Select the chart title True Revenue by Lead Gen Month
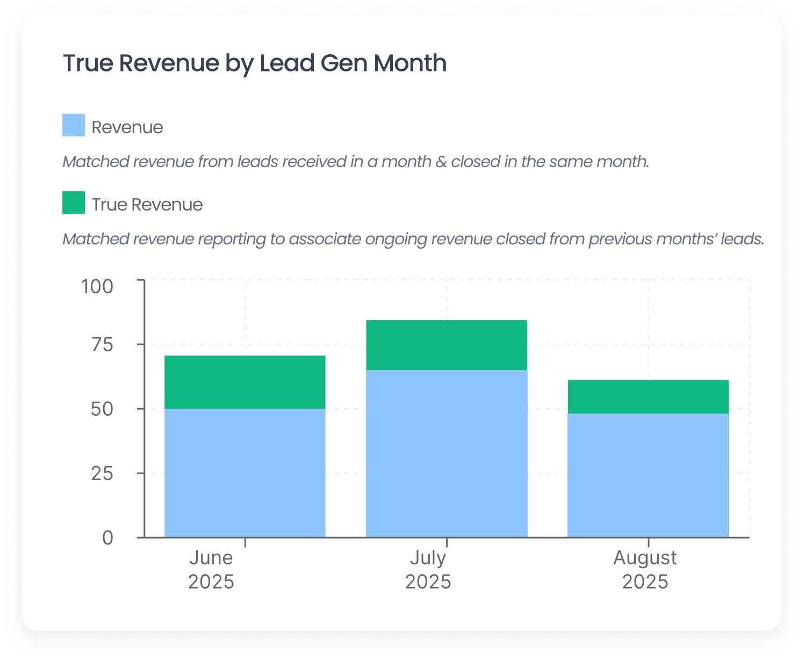This screenshot has height=660, width=812. pyautogui.click(x=255, y=63)
